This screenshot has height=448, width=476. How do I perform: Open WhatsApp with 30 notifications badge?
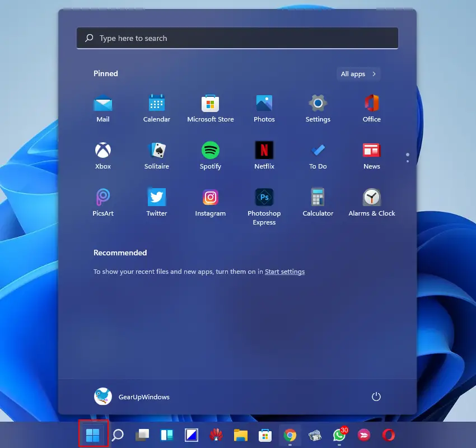tap(340, 435)
